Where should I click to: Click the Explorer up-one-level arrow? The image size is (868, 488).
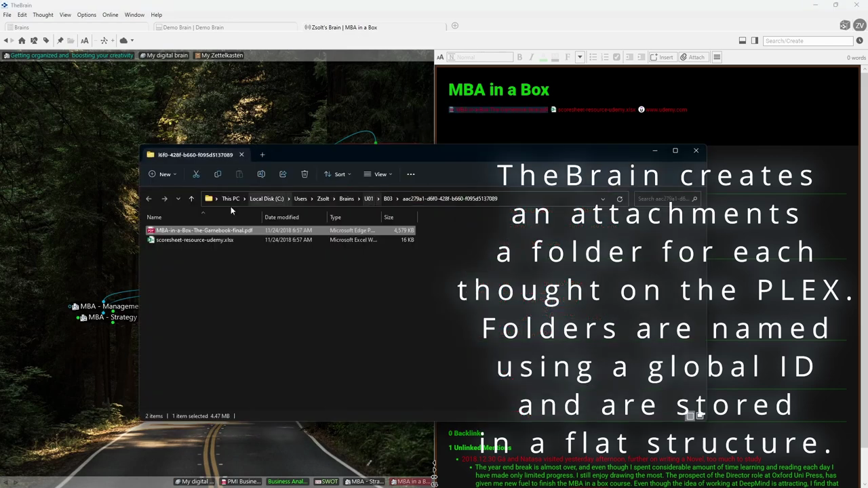[191, 199]
